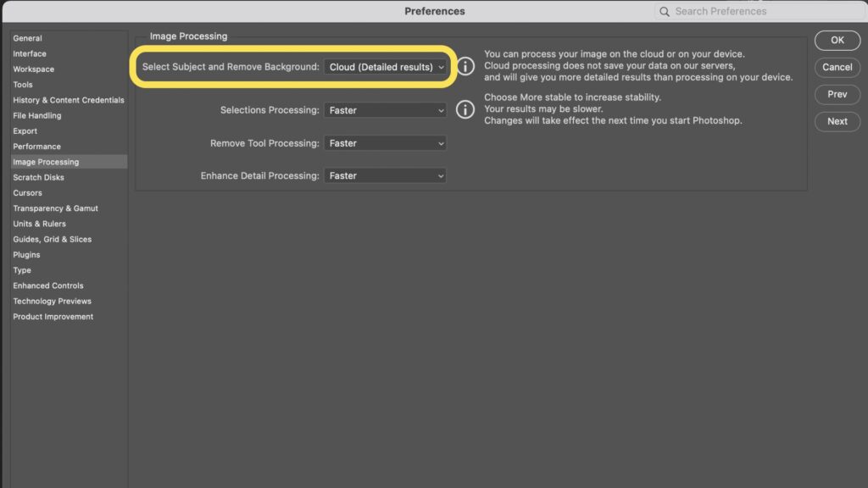Open the Selections Processing dropdown
The height and width of the screenshot is (488, 868).
click(386, 110)
